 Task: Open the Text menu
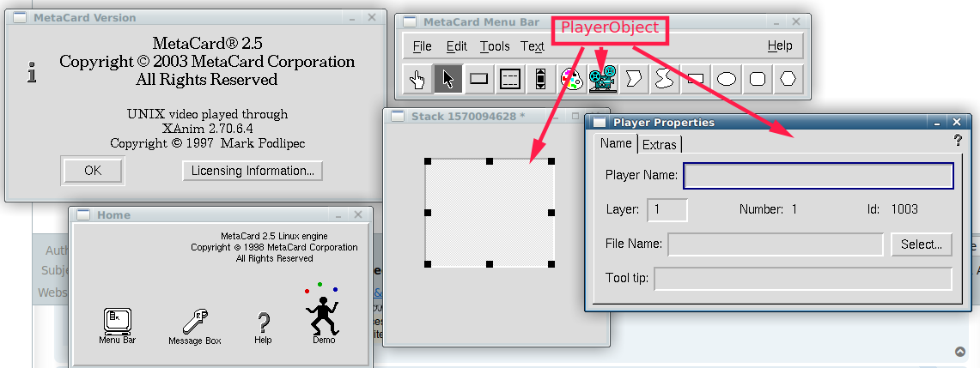click(533, 46)
